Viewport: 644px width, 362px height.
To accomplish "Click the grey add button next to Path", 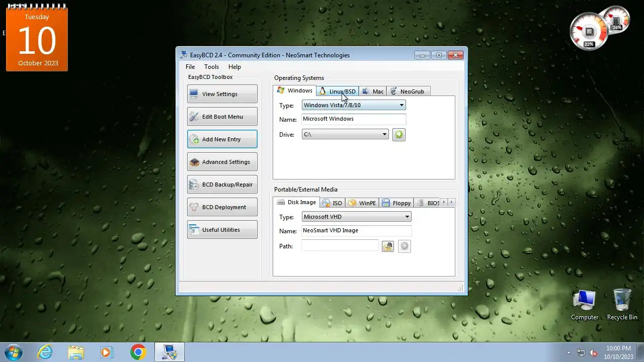I will [405, 246].
